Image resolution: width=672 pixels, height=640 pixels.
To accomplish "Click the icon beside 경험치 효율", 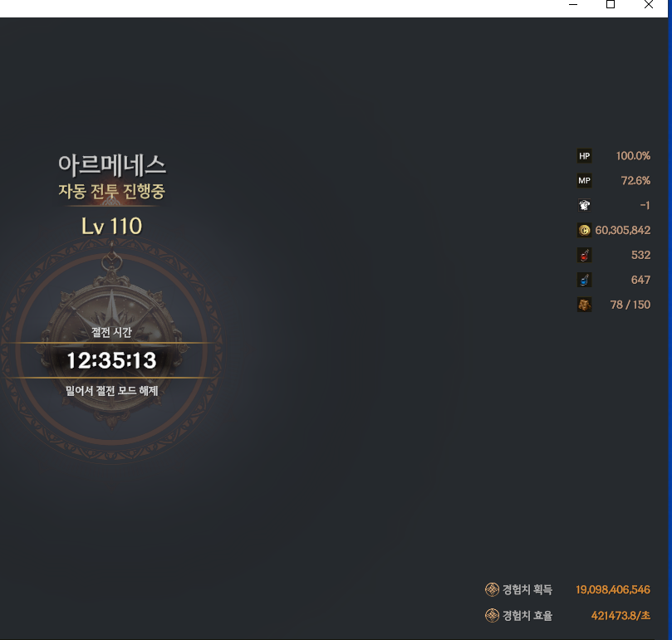I will 492,616.
